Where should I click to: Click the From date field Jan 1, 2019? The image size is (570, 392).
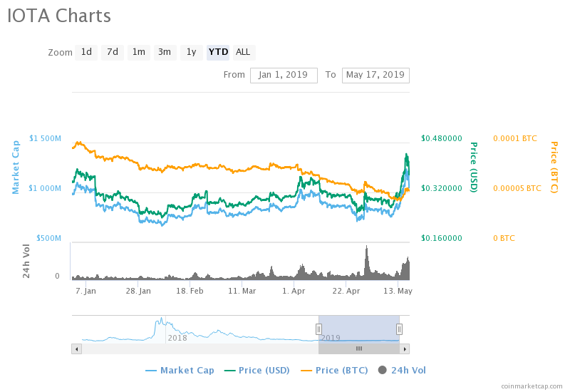(284, 75)
